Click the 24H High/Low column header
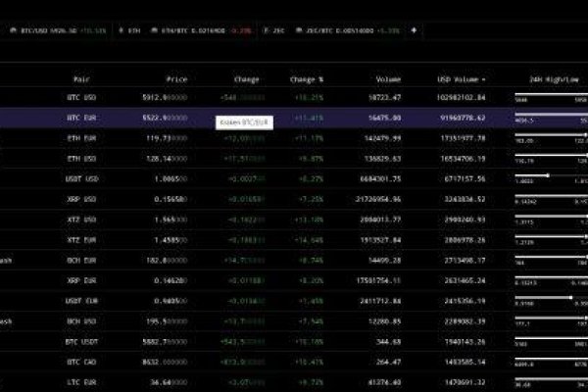 pyautogui.click(x=552, y=78)
